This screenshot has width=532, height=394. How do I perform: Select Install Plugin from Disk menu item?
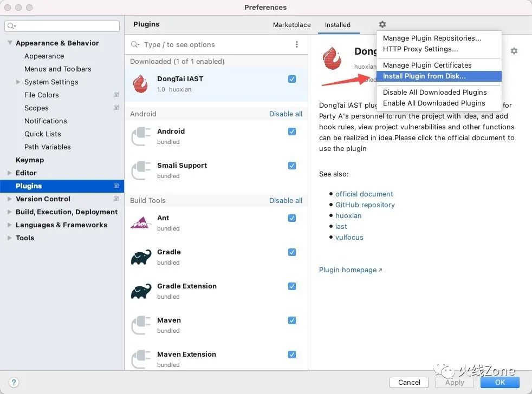[x=439, y=76]
